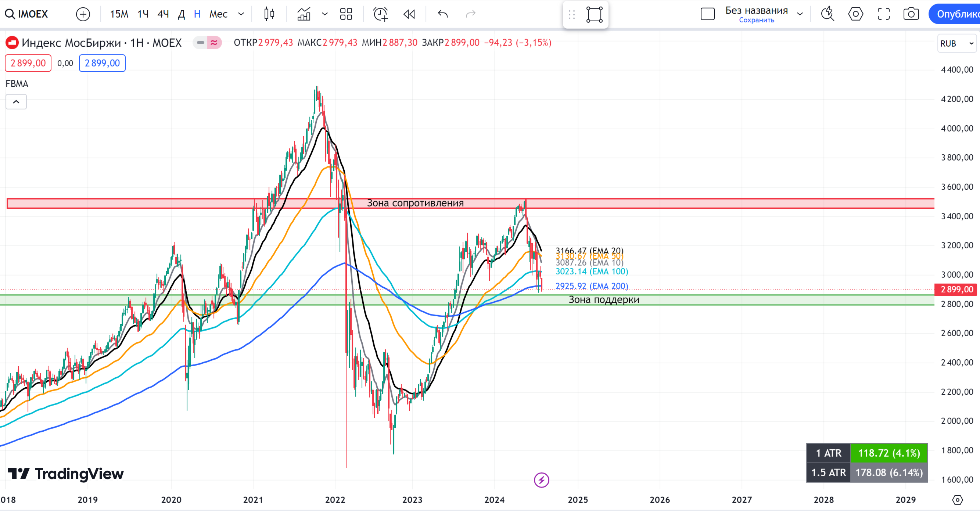Select the 4Ч timeframe

(163, 14)
